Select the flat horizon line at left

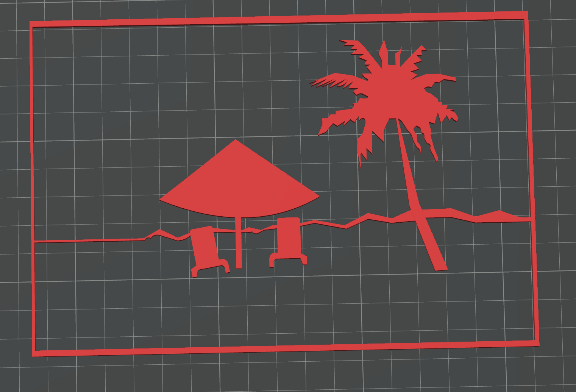(87, 240)
